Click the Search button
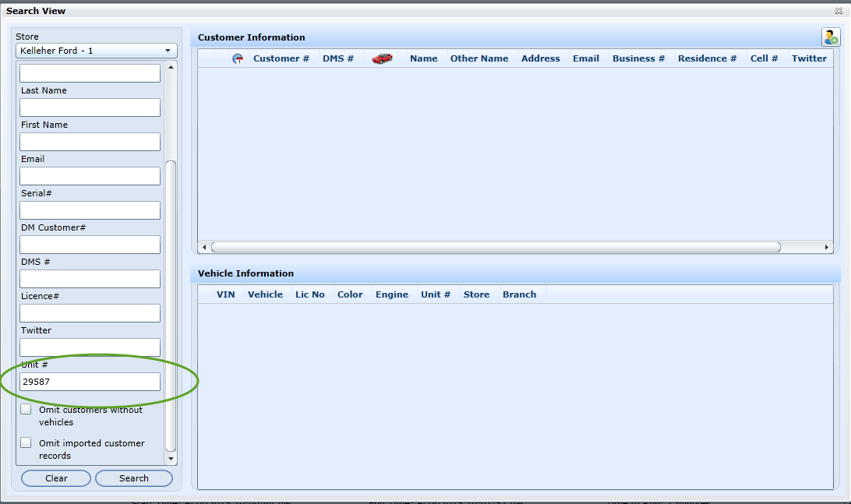Viewport: 851px width, 504px height. 133,478
